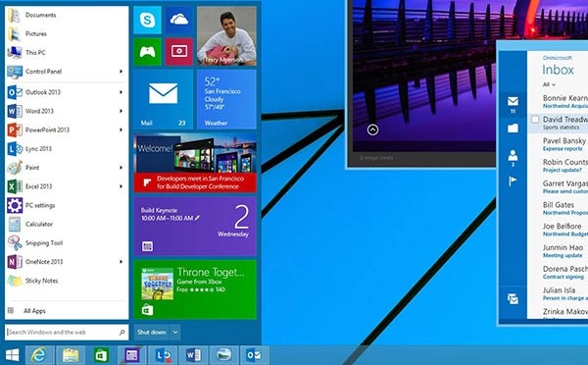Expand OneNote 2013 jump list arrow
Screen dimensions: 588x365
point(121,262)
